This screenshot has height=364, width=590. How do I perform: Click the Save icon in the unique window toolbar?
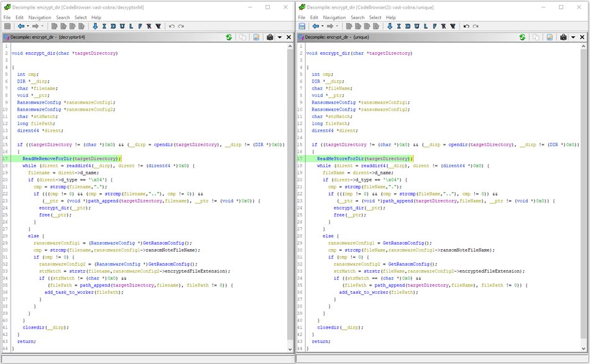(302, 26)
